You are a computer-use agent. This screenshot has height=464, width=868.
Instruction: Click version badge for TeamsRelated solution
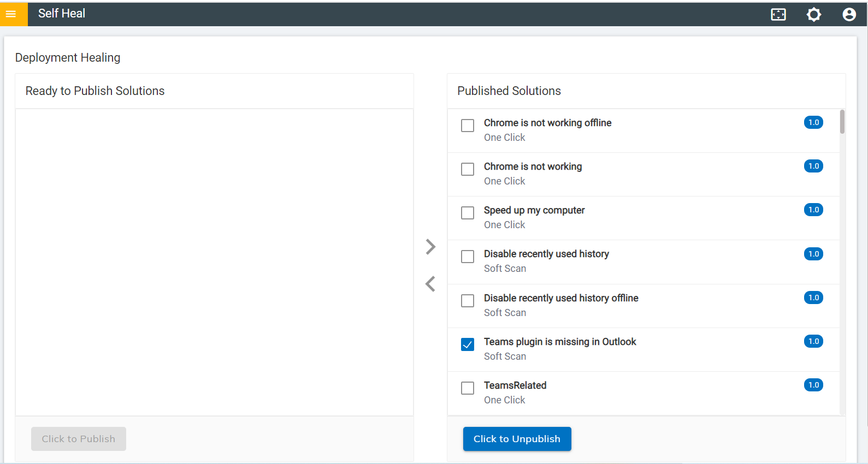click(x=813, y=385)
